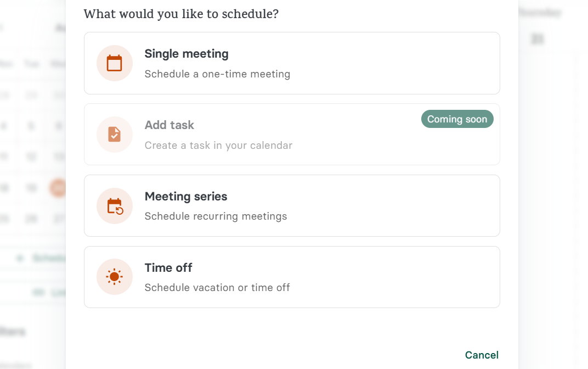Click the text Schedule recurring meetings

(216, 216)
